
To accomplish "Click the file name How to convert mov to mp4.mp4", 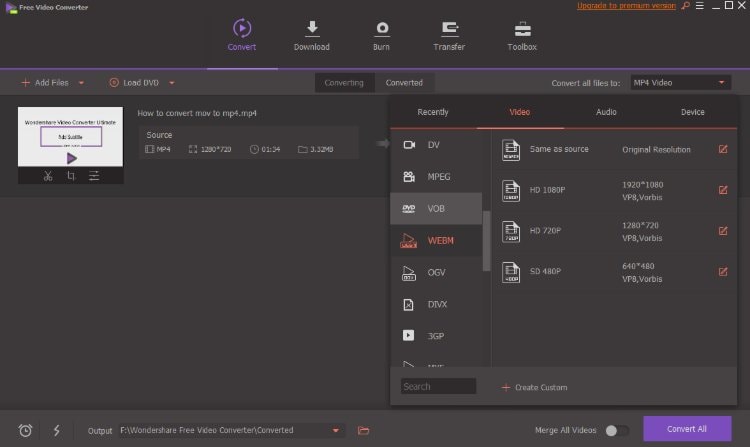I will tap(197, 113).
